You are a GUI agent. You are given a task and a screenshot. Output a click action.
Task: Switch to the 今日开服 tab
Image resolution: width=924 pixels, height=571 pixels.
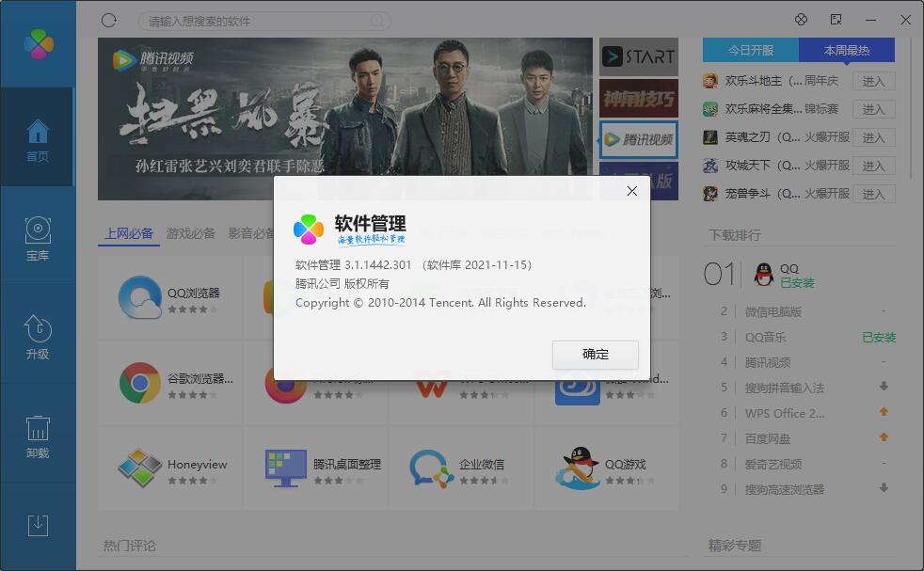coord(751,50)
